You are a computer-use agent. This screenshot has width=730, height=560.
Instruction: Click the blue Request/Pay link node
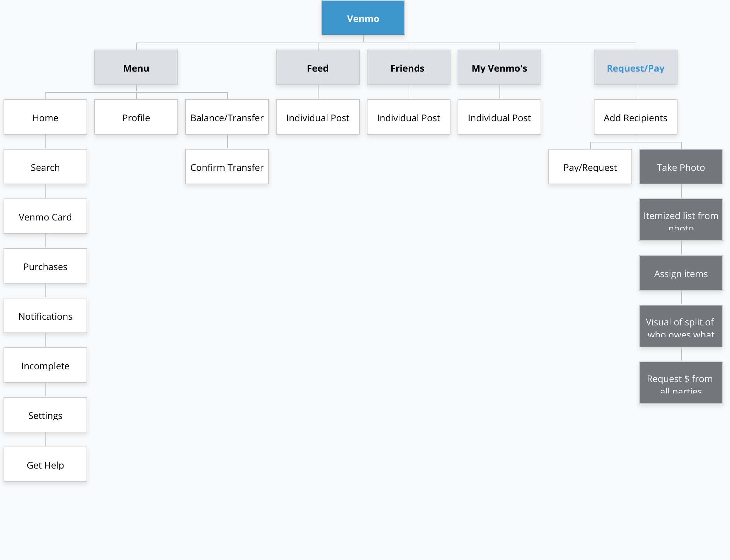click(x=635, y=68)
